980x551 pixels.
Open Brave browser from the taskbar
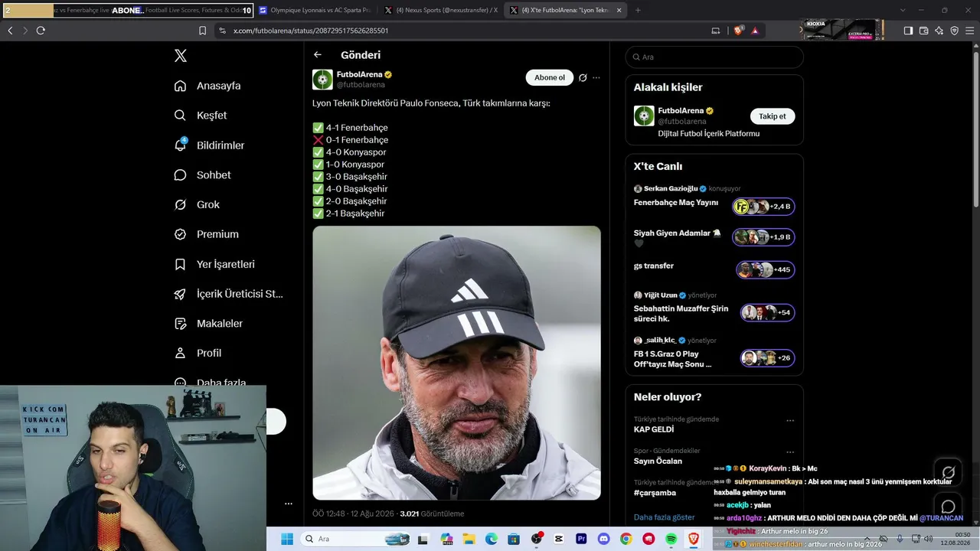point(694,539)
